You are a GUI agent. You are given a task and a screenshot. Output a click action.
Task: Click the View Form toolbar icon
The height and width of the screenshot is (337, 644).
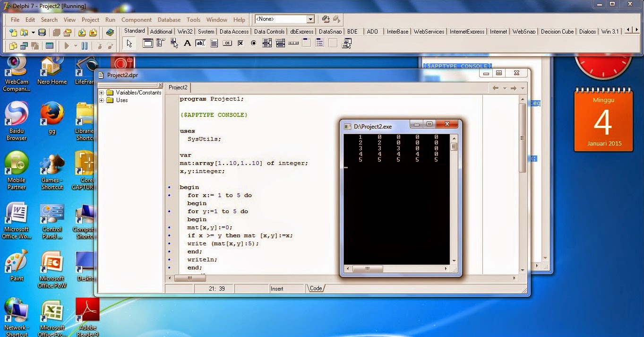[x=24, y=46]
